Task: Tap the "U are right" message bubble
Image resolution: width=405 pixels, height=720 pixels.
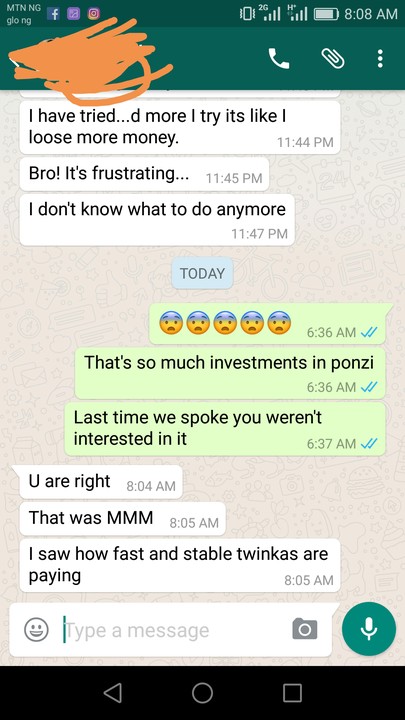Action: pos(101,482)
